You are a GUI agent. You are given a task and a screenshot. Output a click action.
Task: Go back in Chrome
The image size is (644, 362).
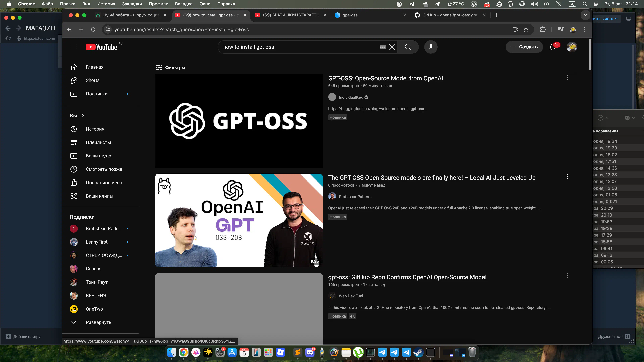(69, 29)
